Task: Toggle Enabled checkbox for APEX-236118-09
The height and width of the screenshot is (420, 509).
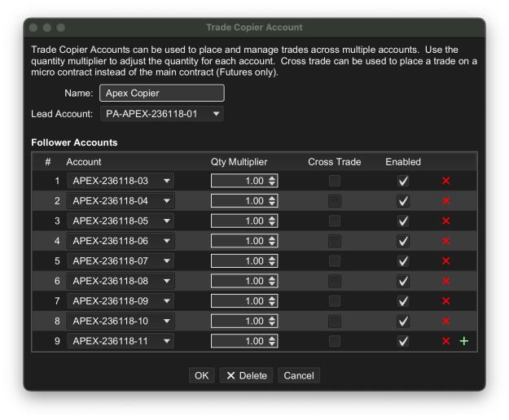Action: click(403, 301)
